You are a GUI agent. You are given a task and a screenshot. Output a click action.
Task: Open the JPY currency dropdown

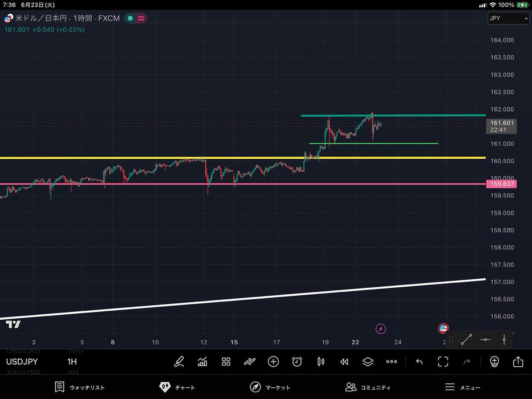pyautogui.click(x=508, y=18)
